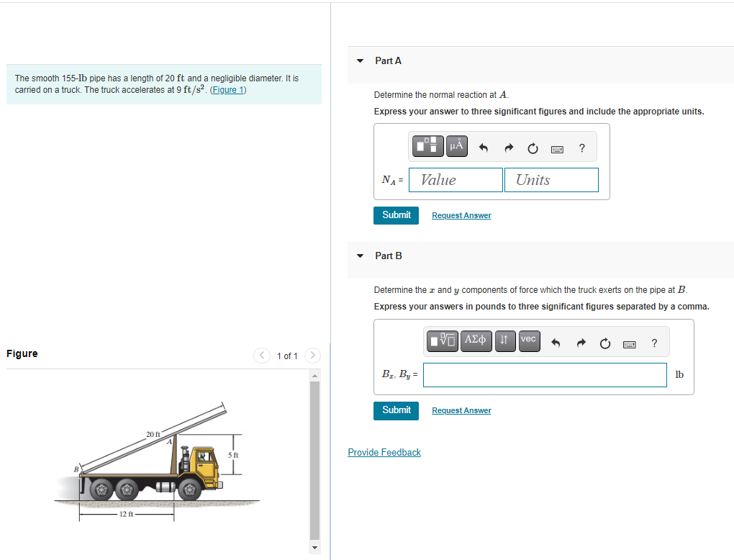This screenshot has height=560, width=734.
Task: Open the ΑΣΦ Greek symbols palette in Part B
Action: coord(476,340)
